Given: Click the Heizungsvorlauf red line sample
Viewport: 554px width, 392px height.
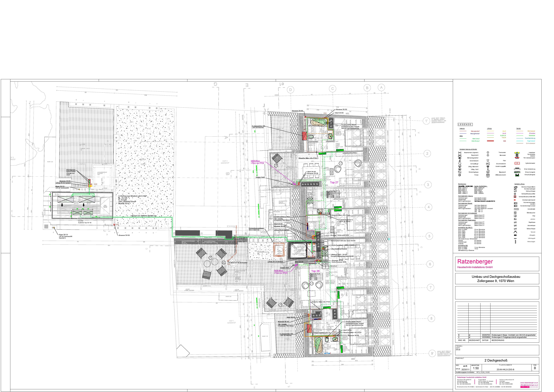Looking at the screenshot, I should click(x=463, y=131).
